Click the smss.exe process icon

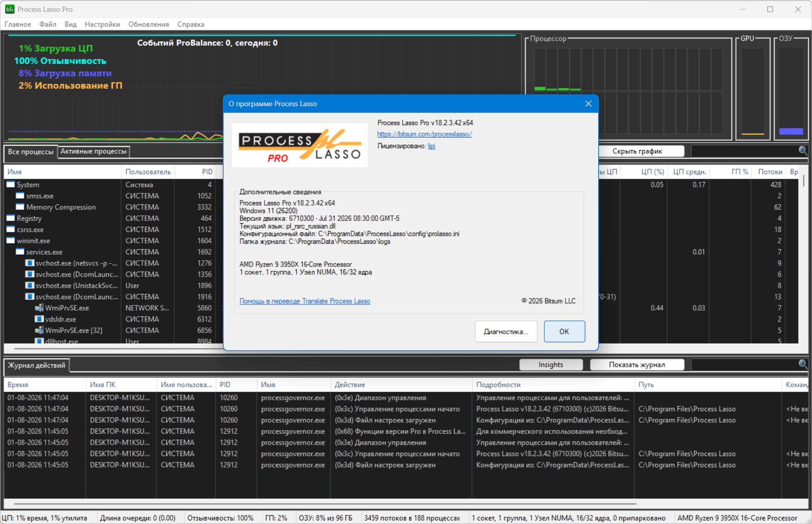click(x=20, y=196)
